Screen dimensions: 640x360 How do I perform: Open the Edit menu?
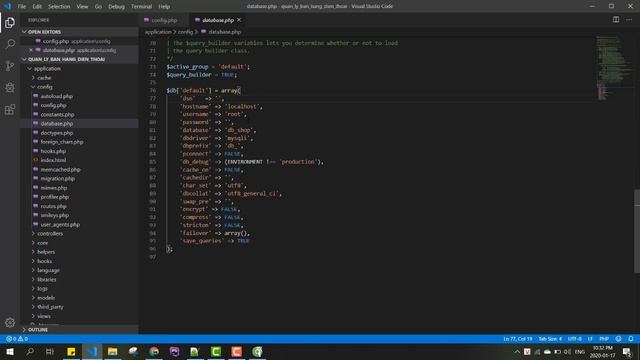[x=37, y=7]
